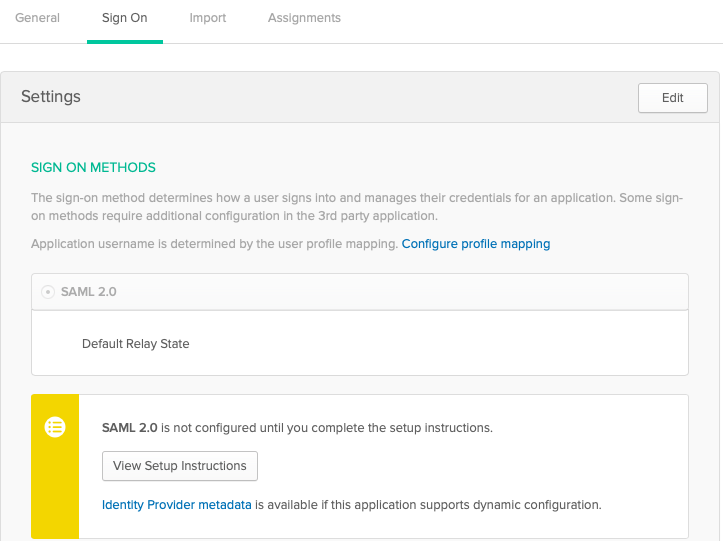This screenshot has height=541, width=723.
Task: Open Configure profile mapping link
Action: tap(475, 244)
